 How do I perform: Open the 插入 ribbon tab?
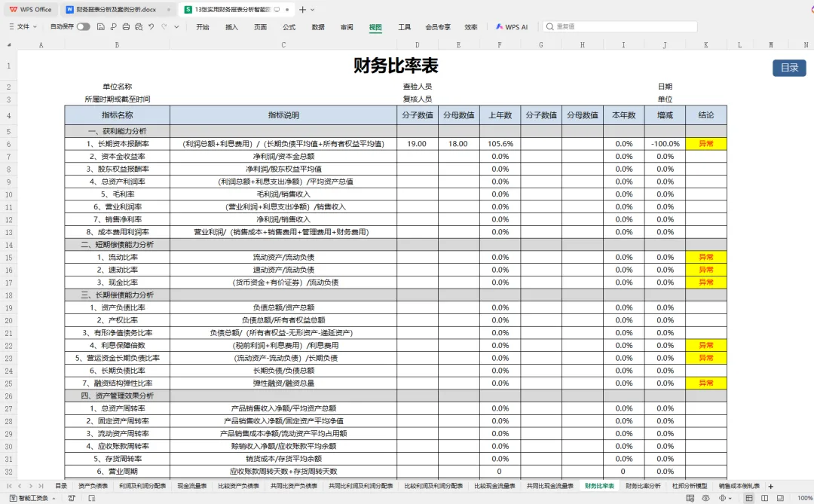231,27
